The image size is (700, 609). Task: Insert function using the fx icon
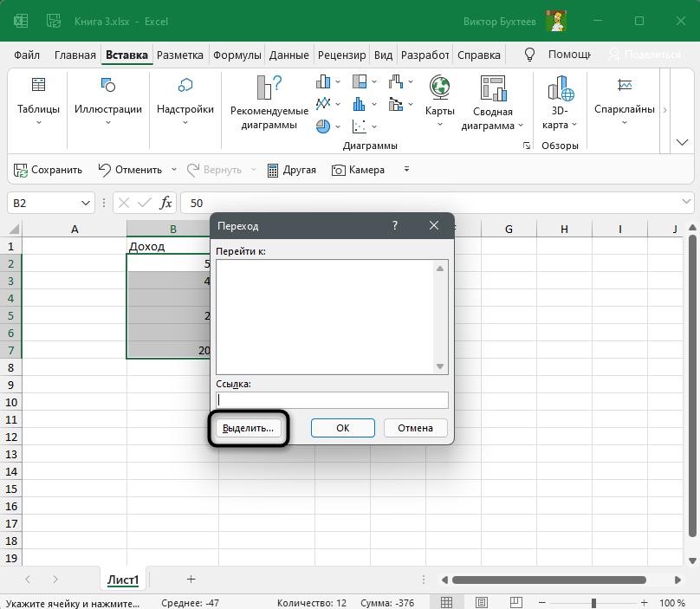[x=165, y=203]
